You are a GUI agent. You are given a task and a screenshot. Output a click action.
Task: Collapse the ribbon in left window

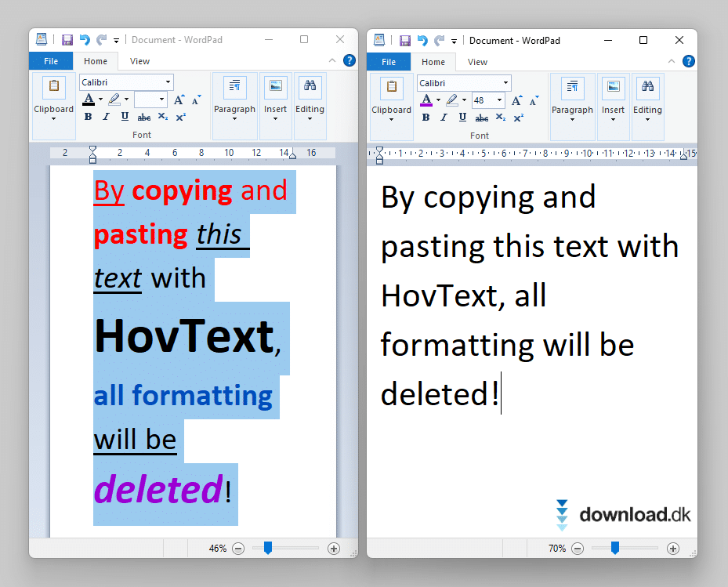(332, 60)
